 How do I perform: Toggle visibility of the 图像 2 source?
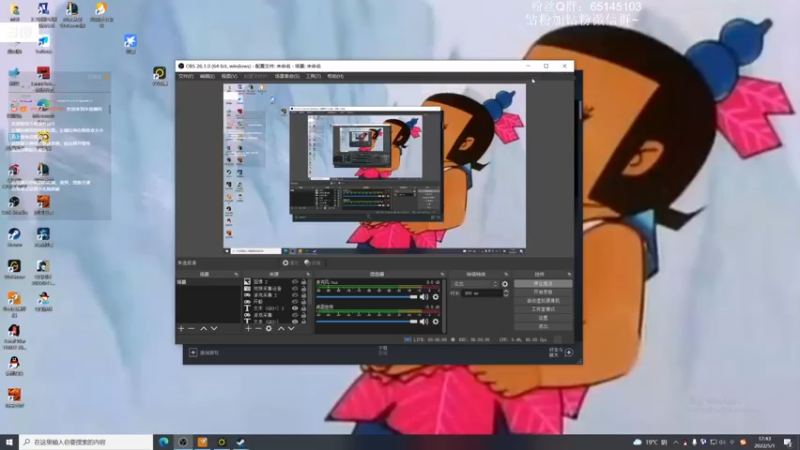click(295, 282)
